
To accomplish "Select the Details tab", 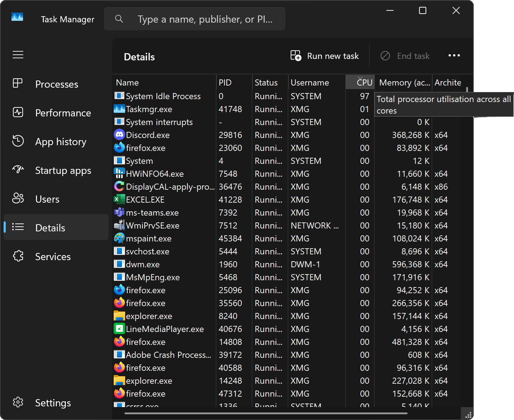I will [50, 227].
